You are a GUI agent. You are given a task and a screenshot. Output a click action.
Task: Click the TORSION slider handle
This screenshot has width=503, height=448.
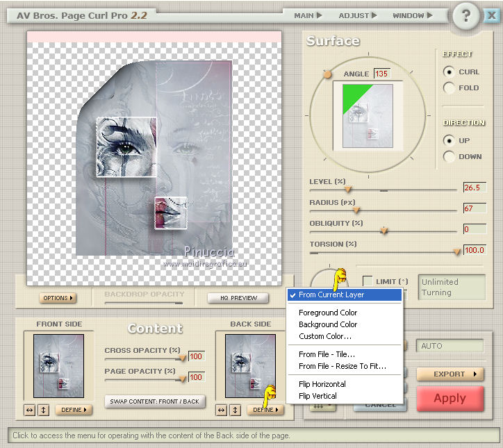(457, 252)
